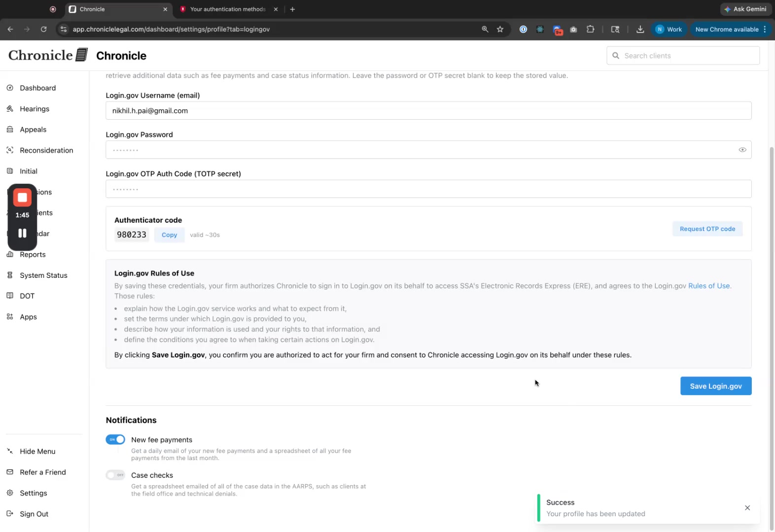
Task: Click the Settings gear icon in sidebar
Action: coord(10,493)
